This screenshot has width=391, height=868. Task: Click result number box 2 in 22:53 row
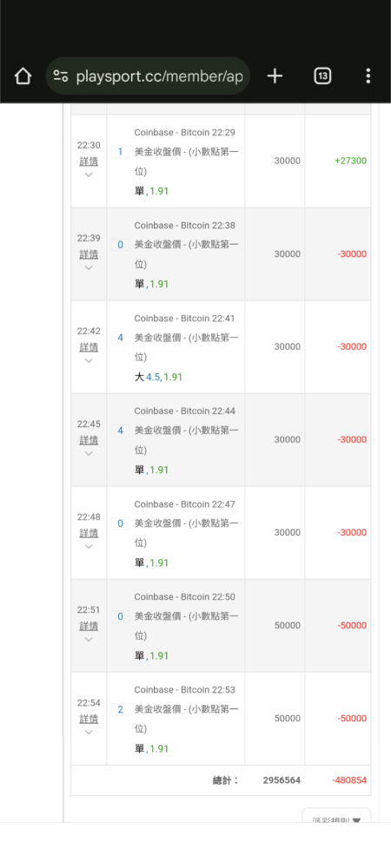click(x=120, y=710)
